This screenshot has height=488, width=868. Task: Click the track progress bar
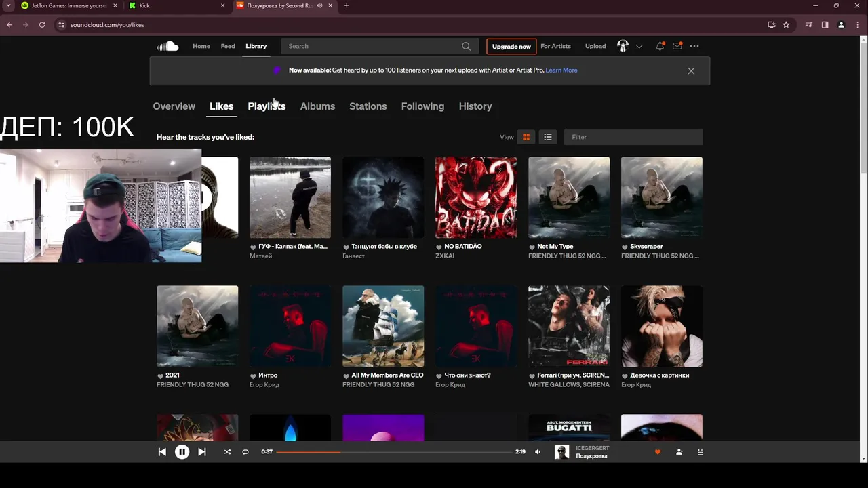394,452
